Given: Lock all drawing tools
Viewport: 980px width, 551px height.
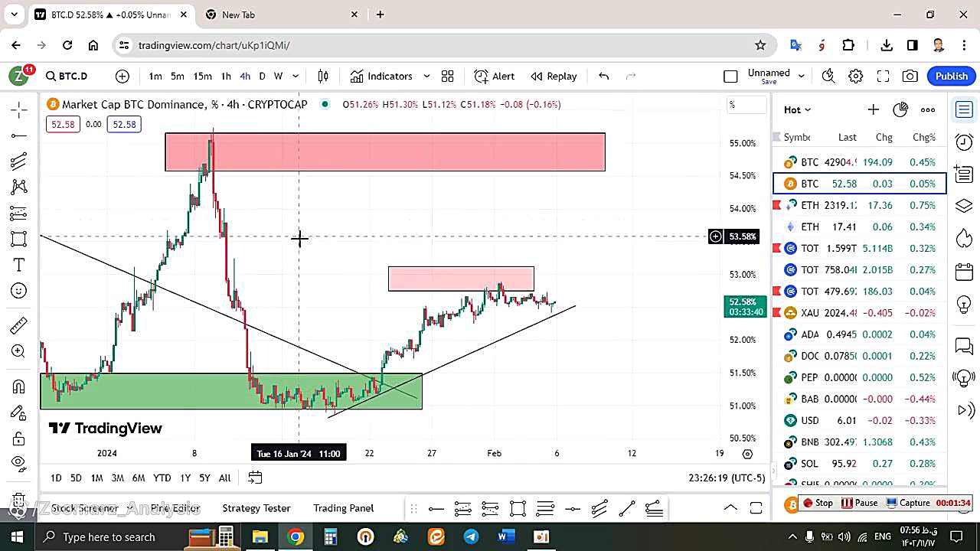Looking at the screenshot, I should pyautogui.click(x=19, y=438).
